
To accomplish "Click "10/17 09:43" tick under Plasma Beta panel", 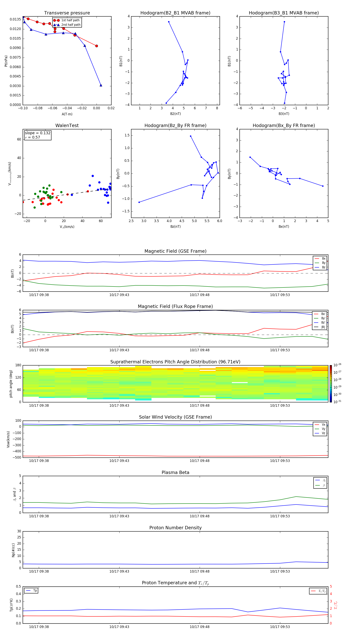I will pyautogui.click(x=119, y=516).
